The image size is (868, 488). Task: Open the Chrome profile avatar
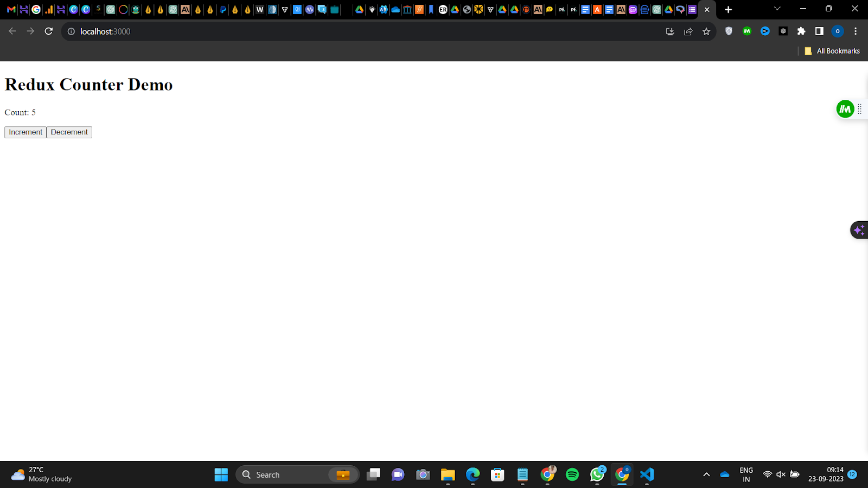[x=838, y=31]
